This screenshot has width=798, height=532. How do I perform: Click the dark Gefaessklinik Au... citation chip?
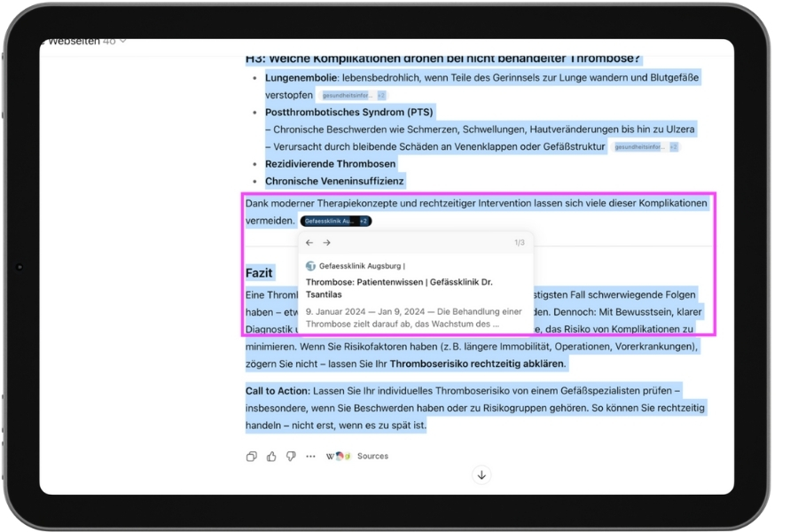point(329,221)
